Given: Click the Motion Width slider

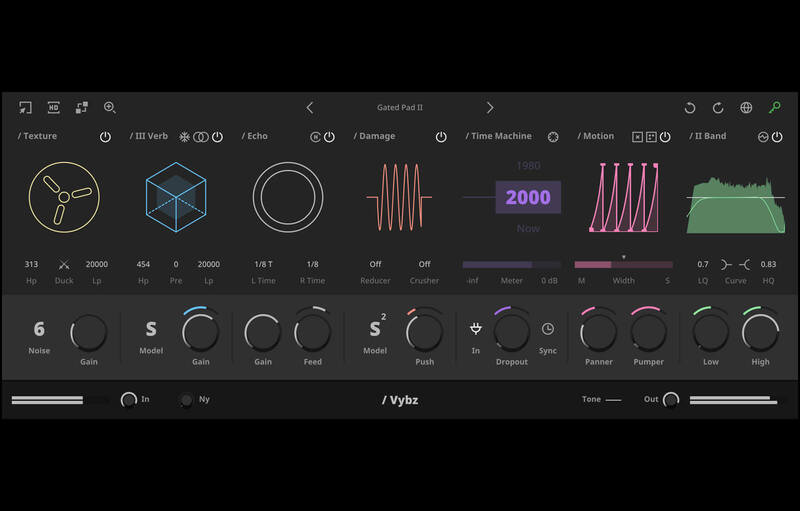Looking at the screenshot, I should coord(623,265).
